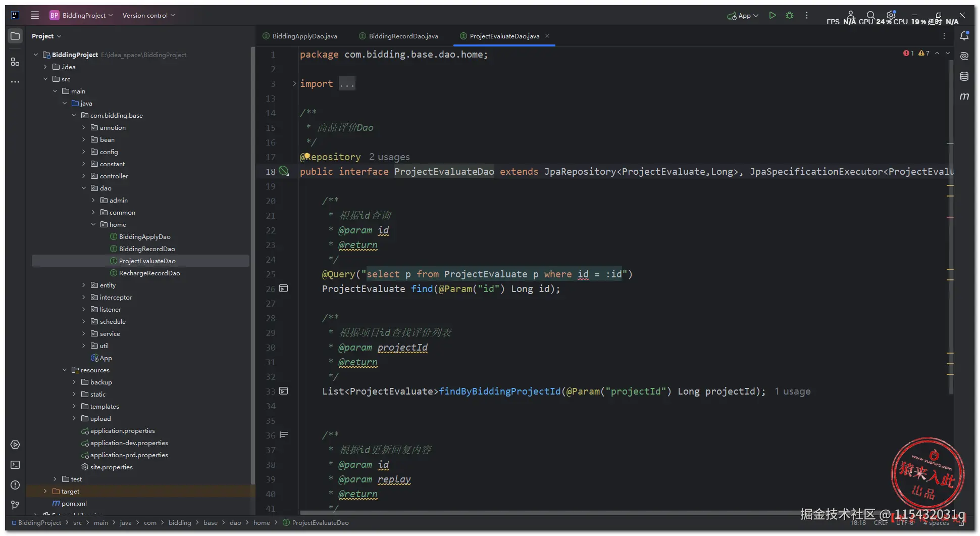This screenshot has width=980, height=536.
Task: Click the gutter icon on line 33
Action: tap(284, 391)
